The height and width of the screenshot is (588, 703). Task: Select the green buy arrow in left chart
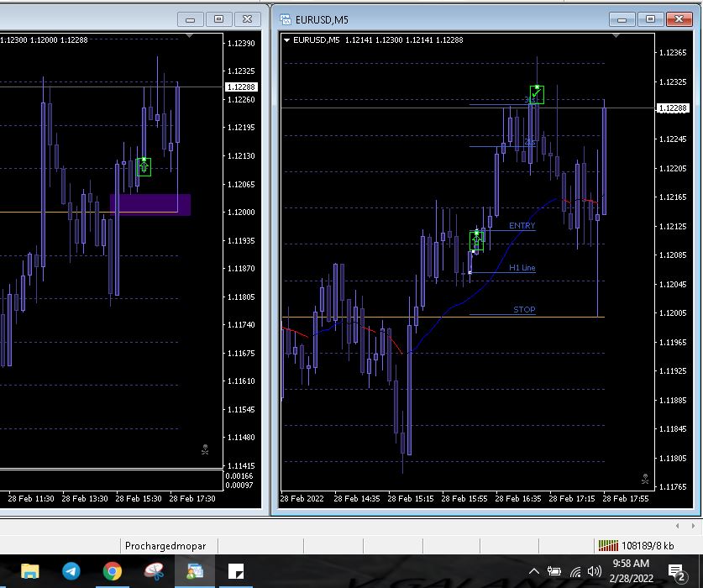point(144,167)
